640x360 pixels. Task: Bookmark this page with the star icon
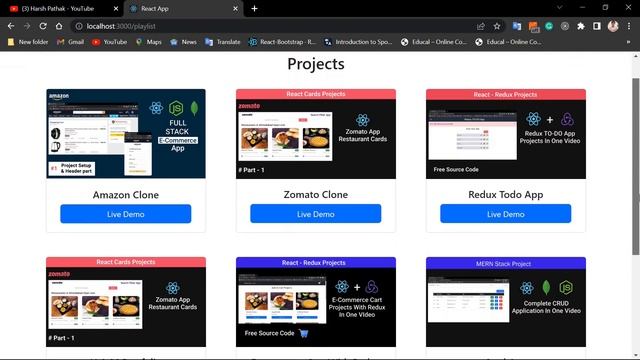pyautogui.click(x=497, y=26)
